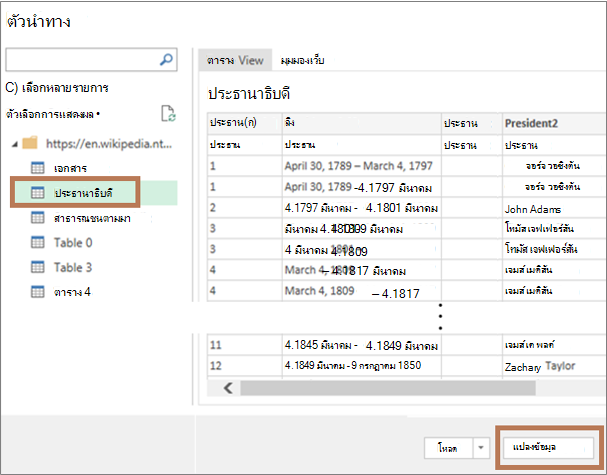Select the สาธารณชนตามมา table item
This screenshot has width=607, height=475.
click(92, 218)
